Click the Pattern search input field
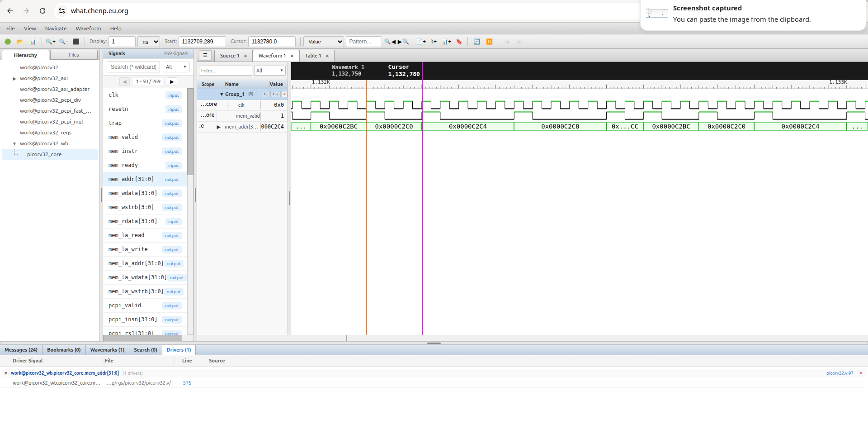 [x=363, y=42]
